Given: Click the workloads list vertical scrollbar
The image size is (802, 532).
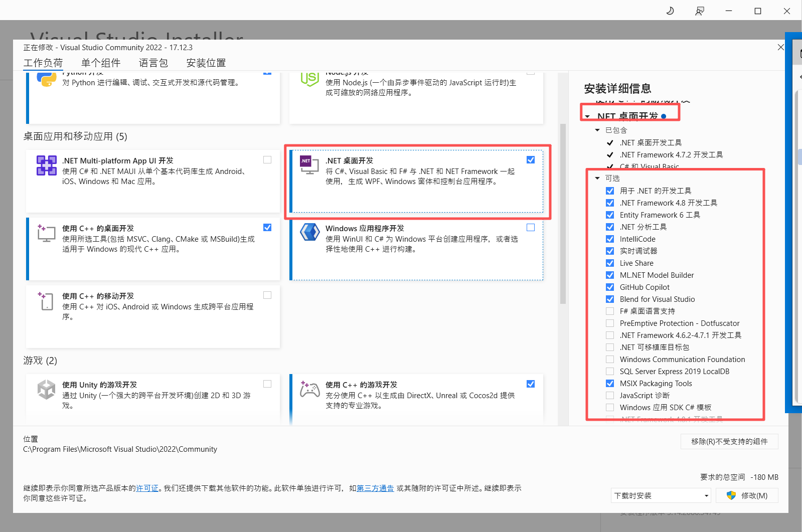Looking at the screenshot, I should click(563, 213).
